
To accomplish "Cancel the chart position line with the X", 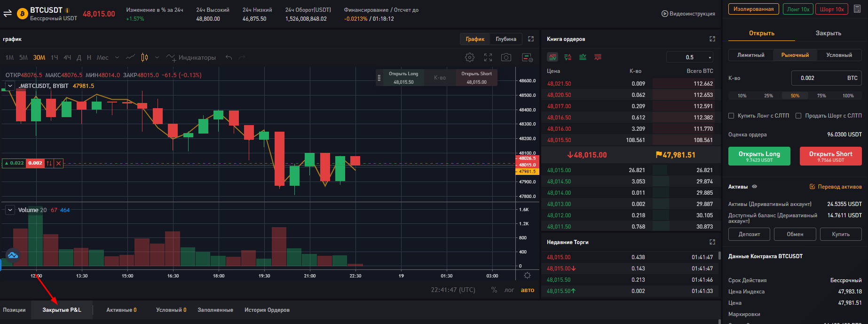I will pos(59,163).
